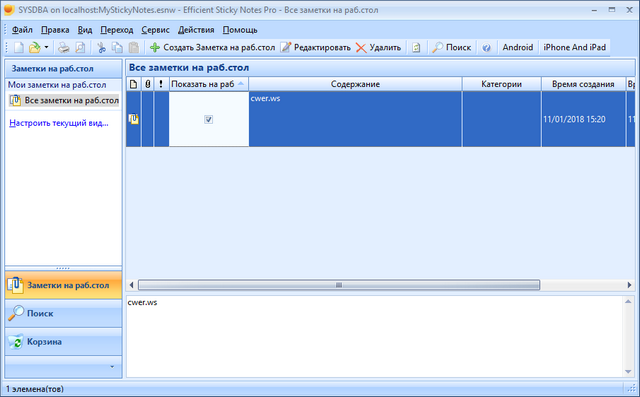Click the Удалить button
Screen dimensions: 640x397
point(378,48)
